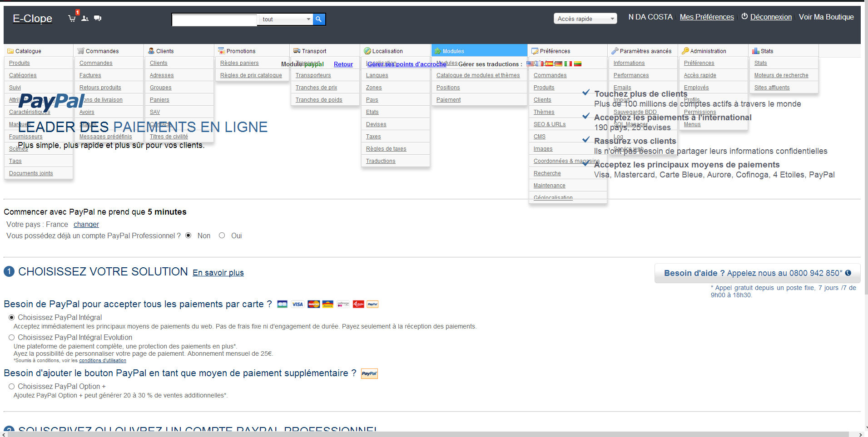This screenshot has height=437, width=868.
Task: Click the PayPal logo badge beside supplementary payment question
Action: [x=369, y=373]
